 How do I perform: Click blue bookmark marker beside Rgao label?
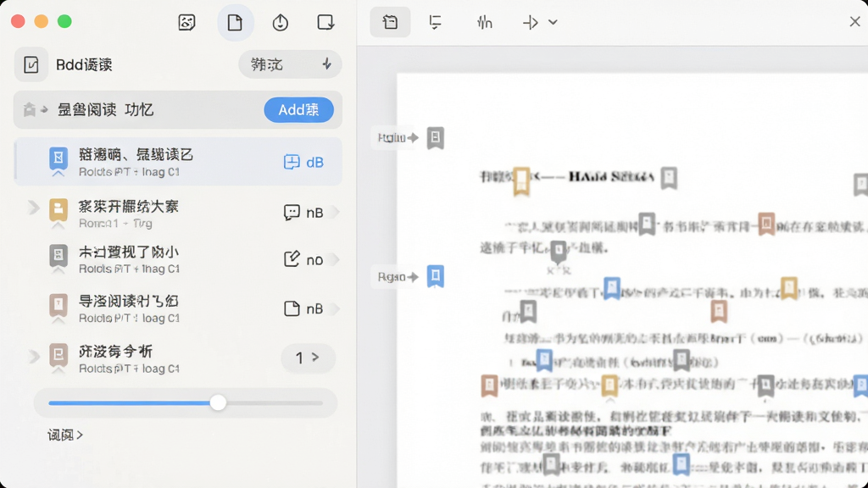(436, 276)
